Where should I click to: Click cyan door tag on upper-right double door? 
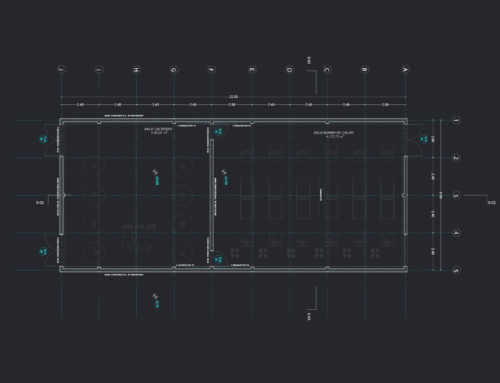(x=424, y=139)
